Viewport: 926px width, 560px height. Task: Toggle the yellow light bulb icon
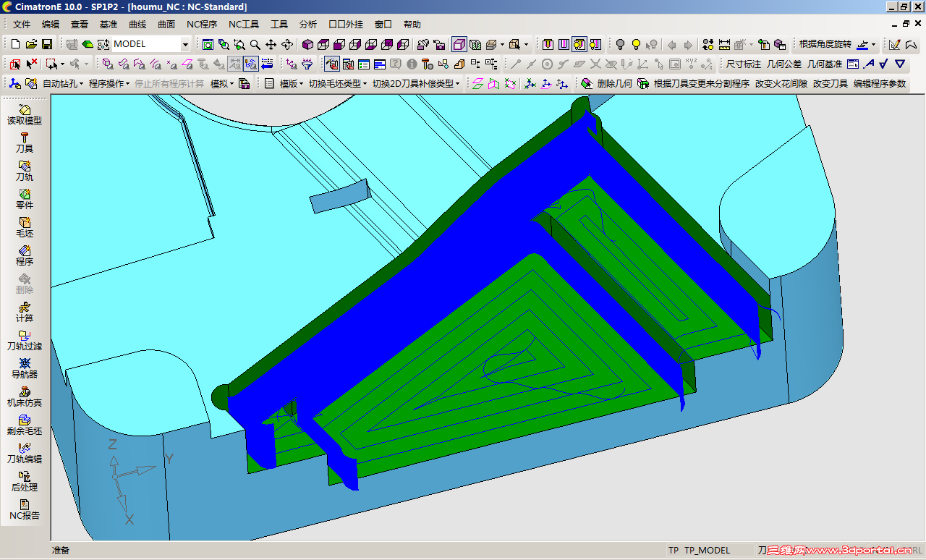point(636,44)
